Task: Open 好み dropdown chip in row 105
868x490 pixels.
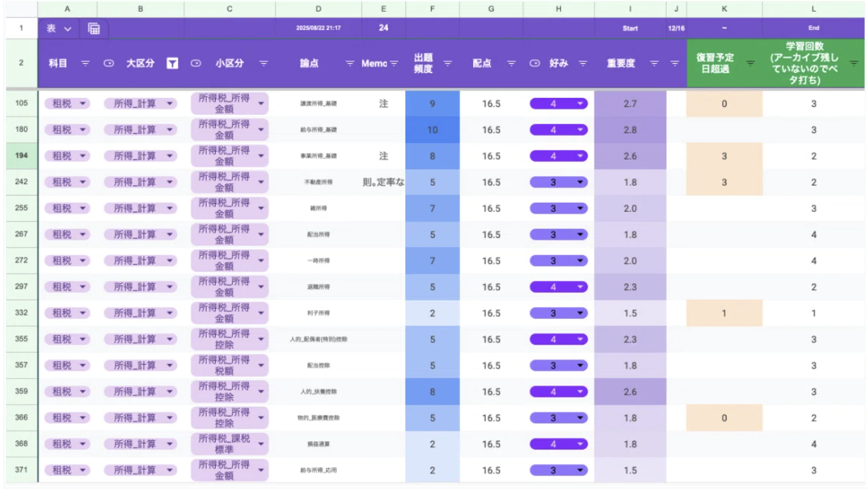Action: pyautogui.click(x=558, y=104)
